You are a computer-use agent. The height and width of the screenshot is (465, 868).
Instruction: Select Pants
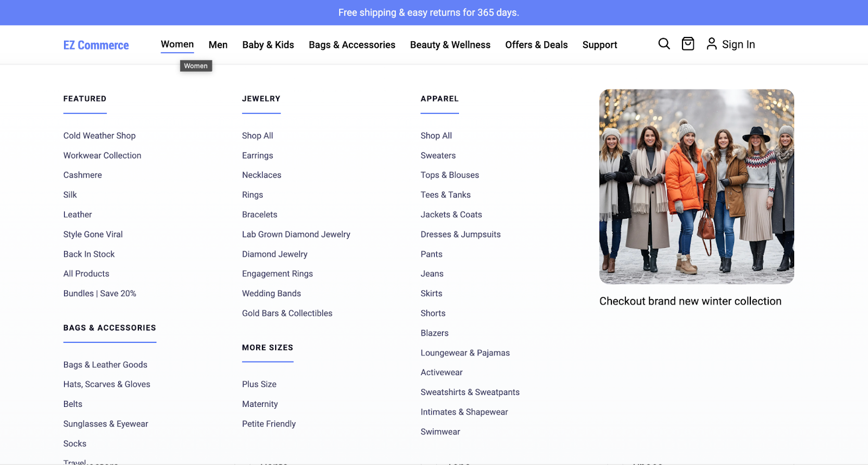[x=431, y=254]
